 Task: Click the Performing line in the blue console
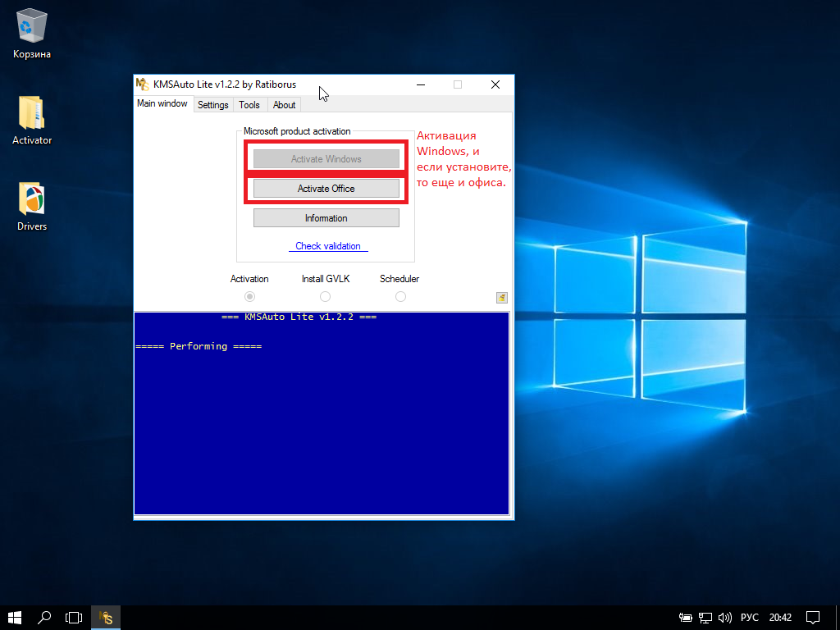tap(199, 347)
